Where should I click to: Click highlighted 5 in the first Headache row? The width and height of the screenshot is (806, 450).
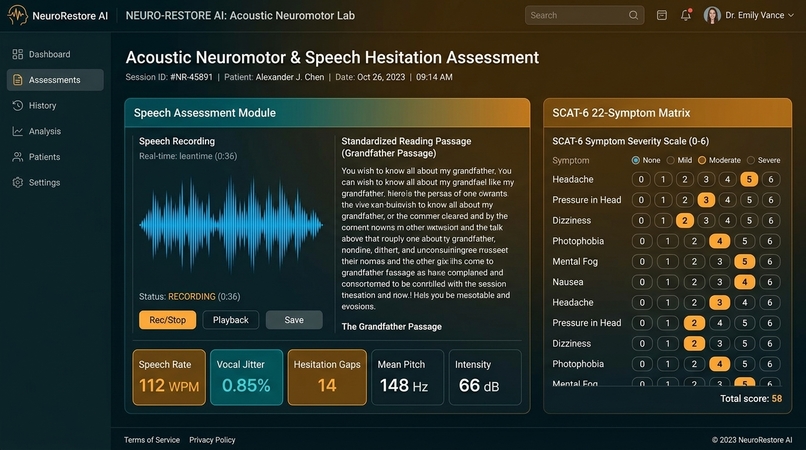tap(749, 179)
